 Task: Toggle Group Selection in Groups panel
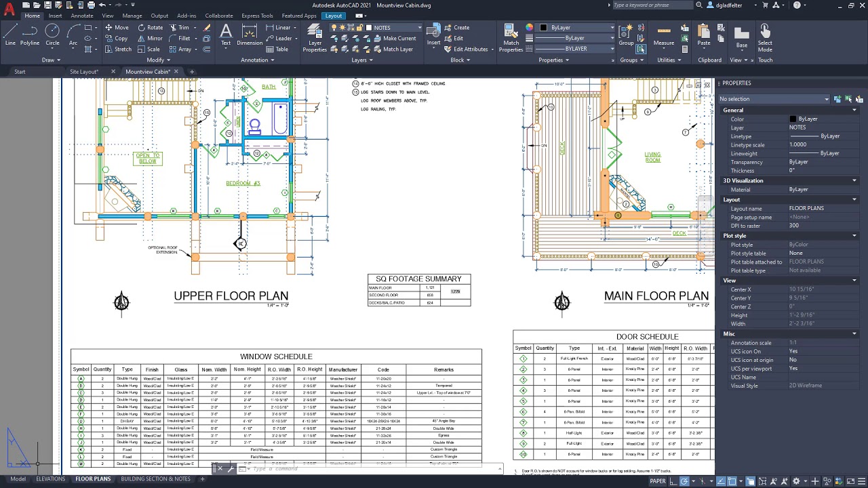[x=641, y=49]
